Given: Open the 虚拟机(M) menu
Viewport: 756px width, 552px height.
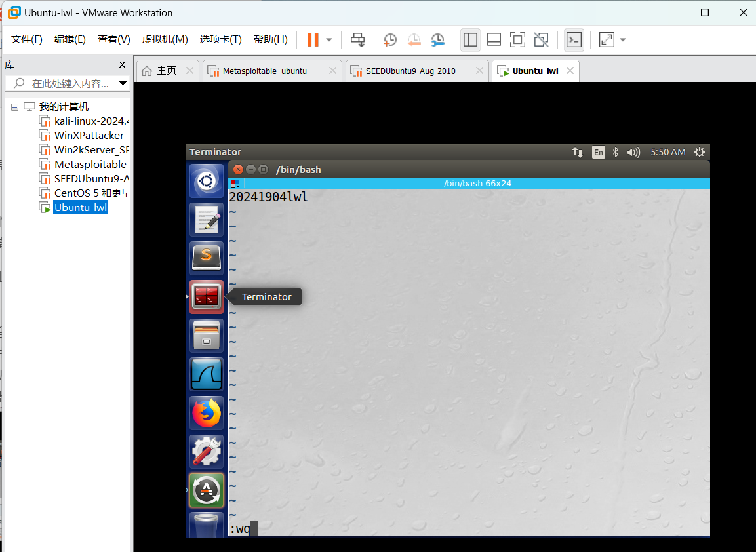Looking at the screenshot, I should [165, 39].
